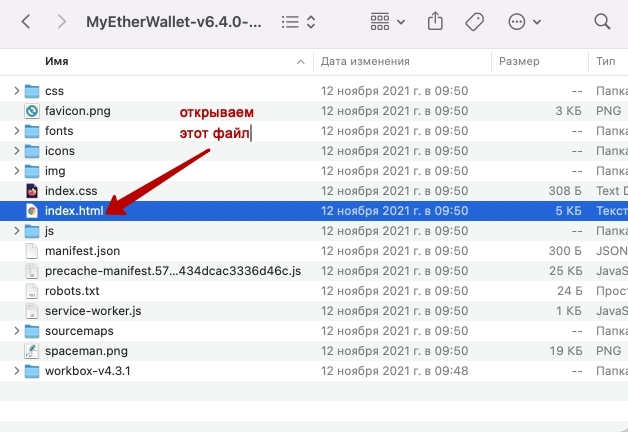
Task: Select the css folder icon
Action: [x=32, y=91]
